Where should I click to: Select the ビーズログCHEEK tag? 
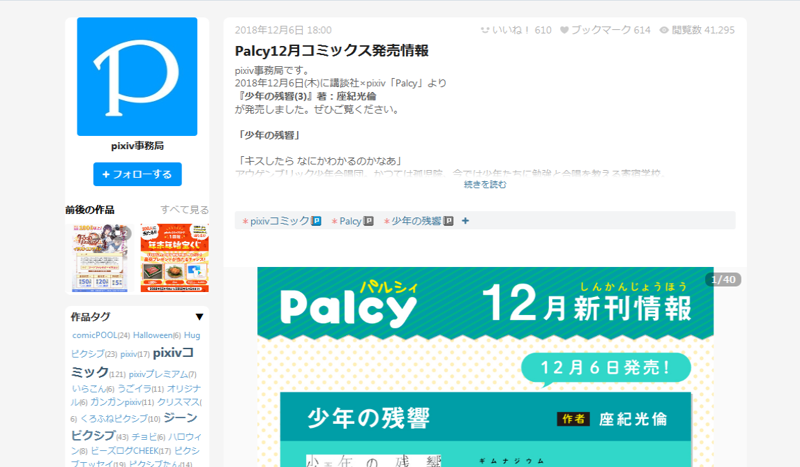tap(124, 451)
